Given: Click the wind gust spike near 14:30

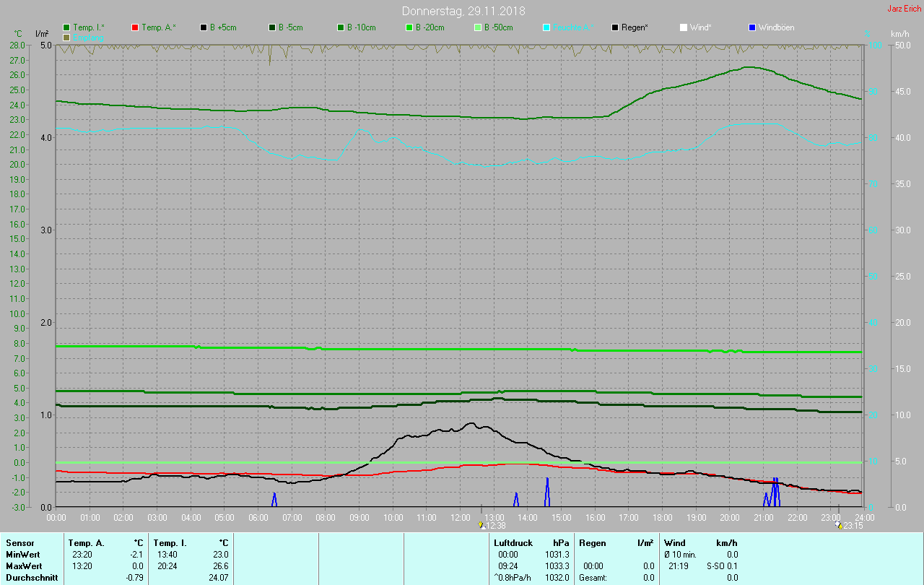Looking at the screenshot, I should (547, 491).
